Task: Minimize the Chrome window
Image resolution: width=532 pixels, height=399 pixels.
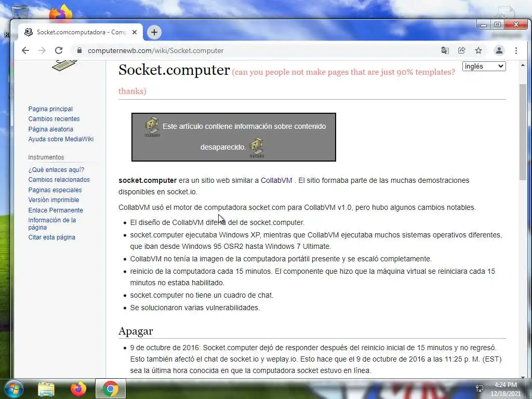Action: pos(484,25)
